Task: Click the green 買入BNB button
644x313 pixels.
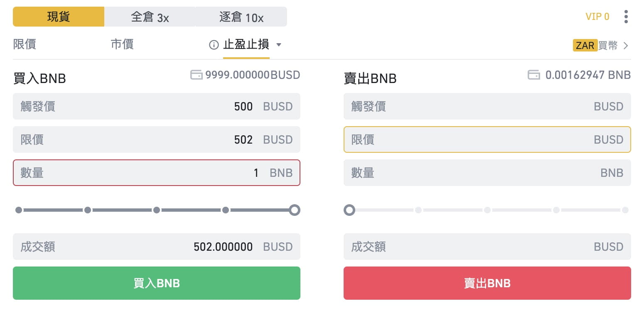Action: (157, 283)
